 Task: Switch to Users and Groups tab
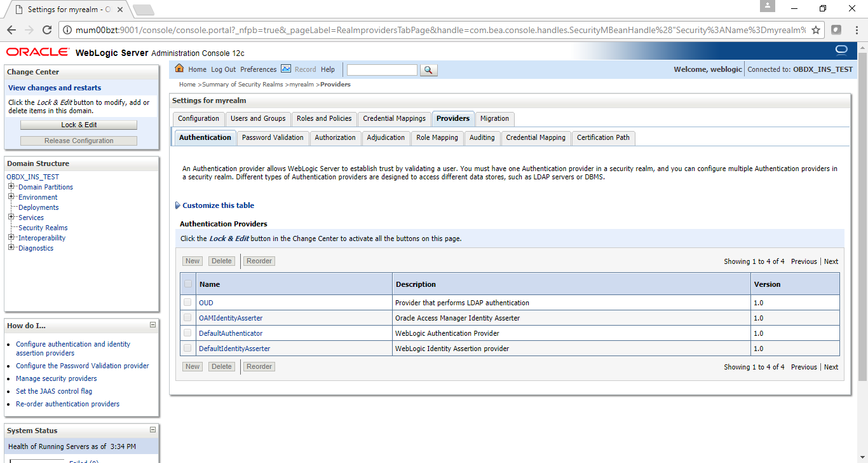pyautogui.click(x=258, y=119)
